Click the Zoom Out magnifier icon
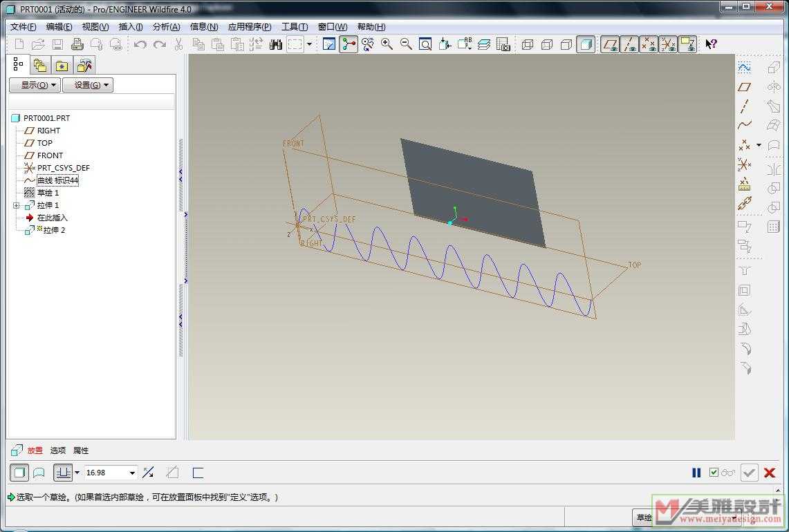The width and height of the screenshot is (789, 532). coord(406,44)
